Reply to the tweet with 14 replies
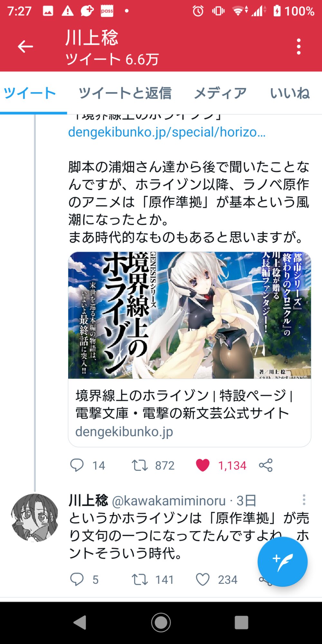 (77, 465)
